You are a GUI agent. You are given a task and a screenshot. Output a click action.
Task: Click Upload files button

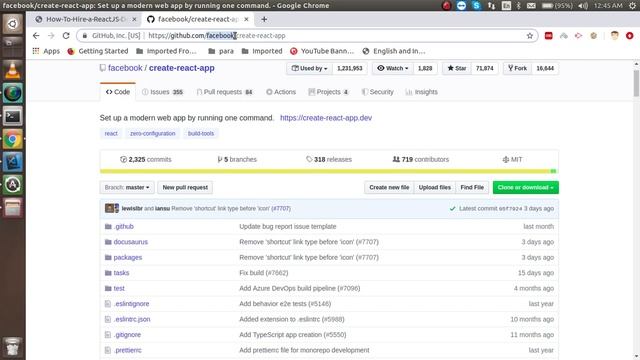[435, 187]
